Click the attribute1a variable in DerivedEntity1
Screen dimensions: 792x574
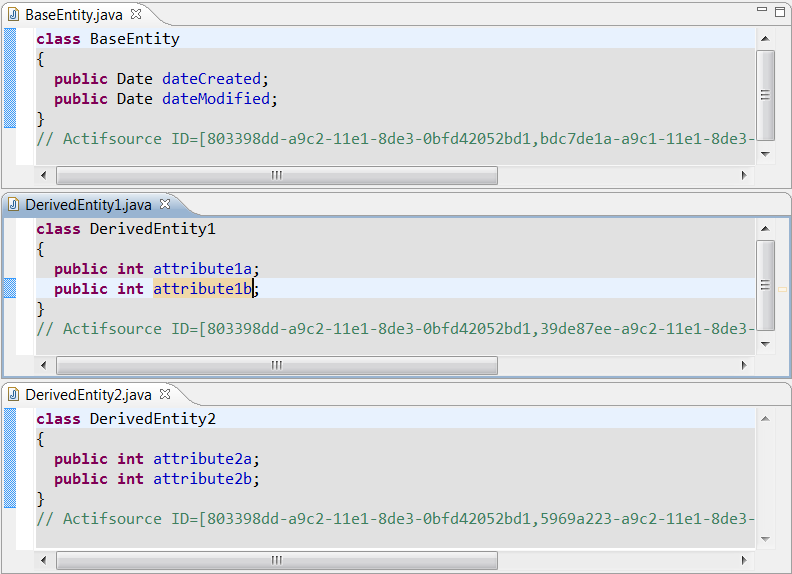click(202, 269)
